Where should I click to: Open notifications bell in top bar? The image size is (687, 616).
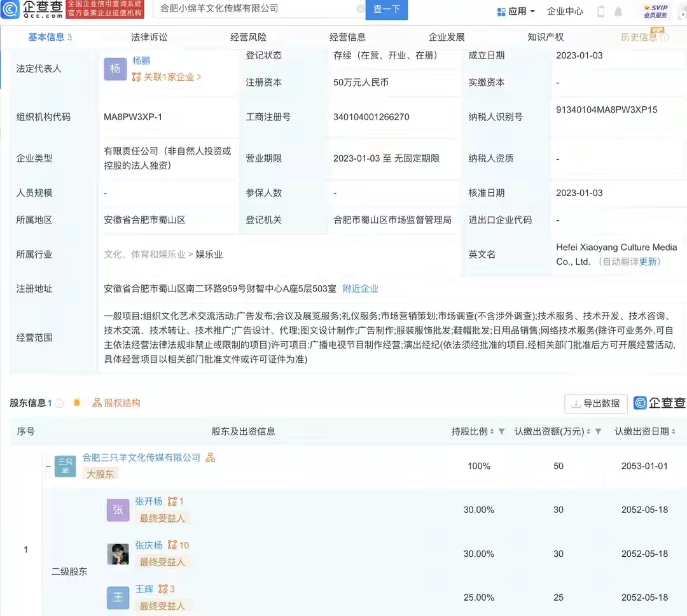pyautogui.click(x=618, y=11)
